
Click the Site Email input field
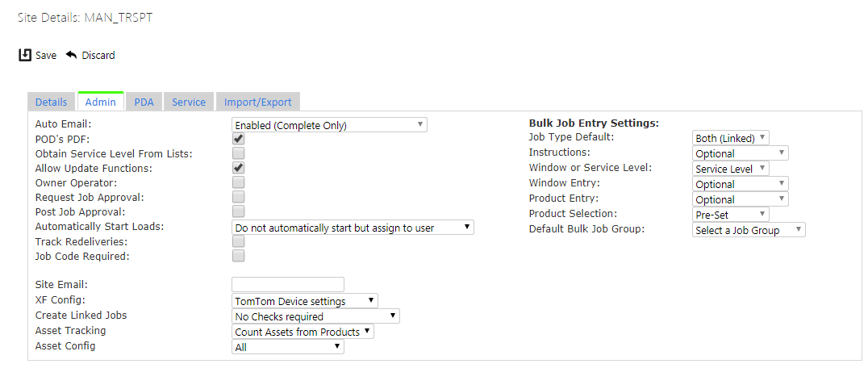pyautogui.click(x=288, y=284)
